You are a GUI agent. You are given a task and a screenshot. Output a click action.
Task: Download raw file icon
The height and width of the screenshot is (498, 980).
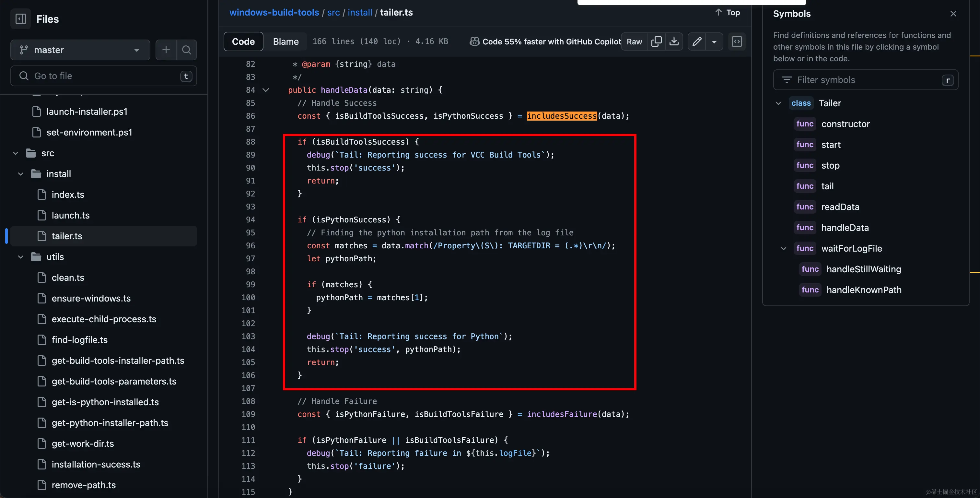coord(674,41)
